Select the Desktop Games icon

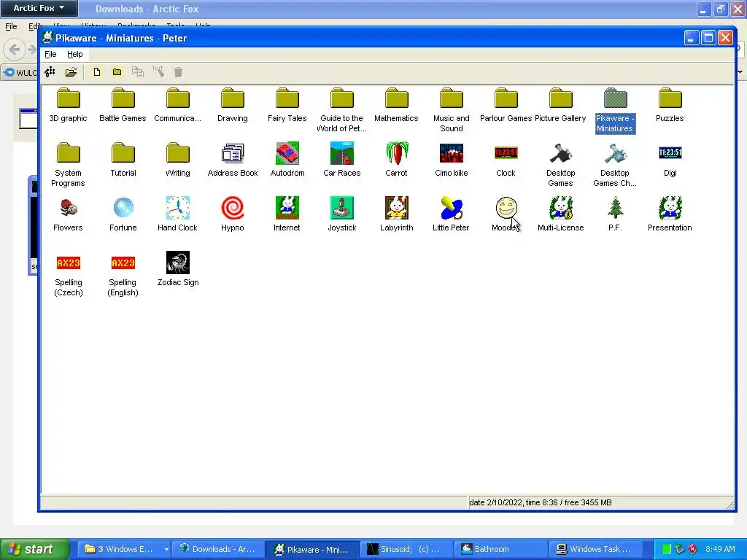[561, 165]
